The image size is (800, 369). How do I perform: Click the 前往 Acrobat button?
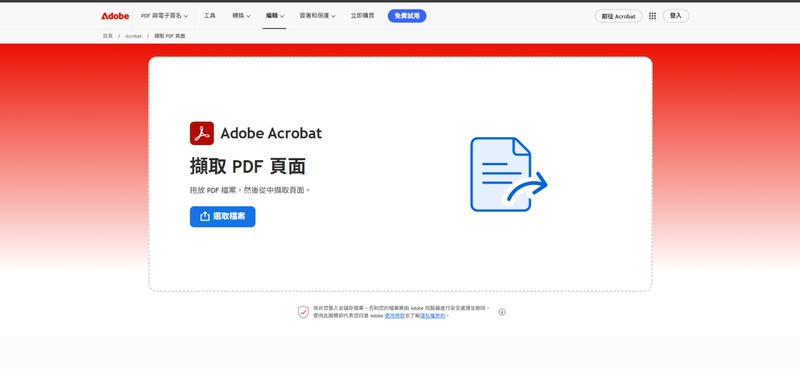[x=618, y=16]
